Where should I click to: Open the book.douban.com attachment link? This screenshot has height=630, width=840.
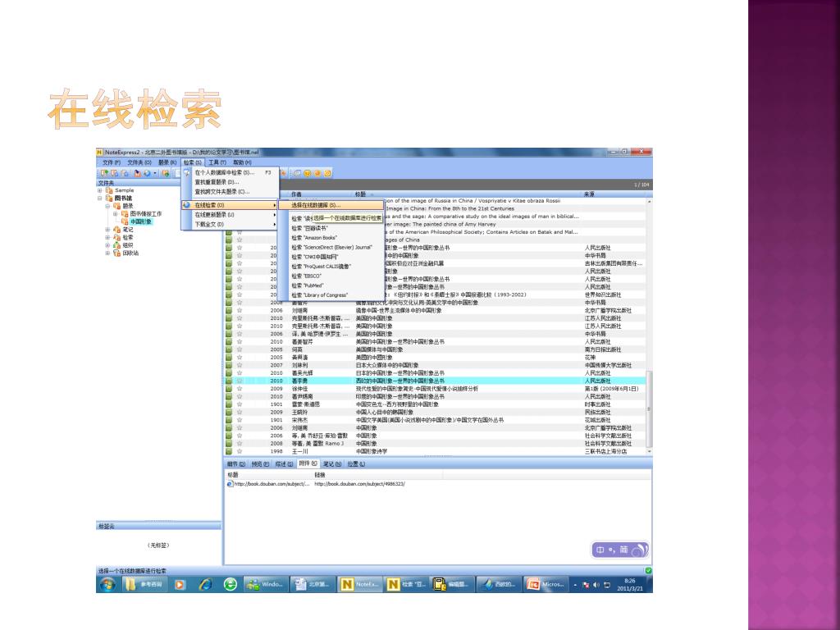[x=359, y=484]
